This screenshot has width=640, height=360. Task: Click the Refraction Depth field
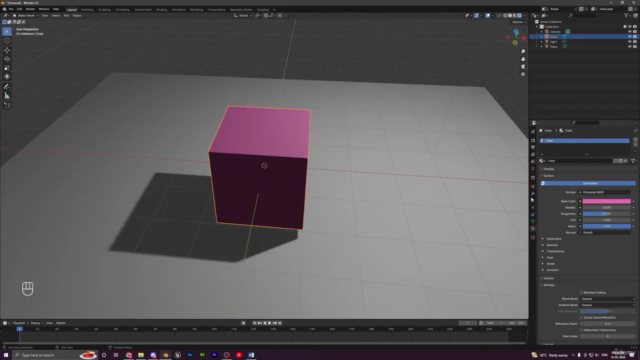tap(607, 324)
